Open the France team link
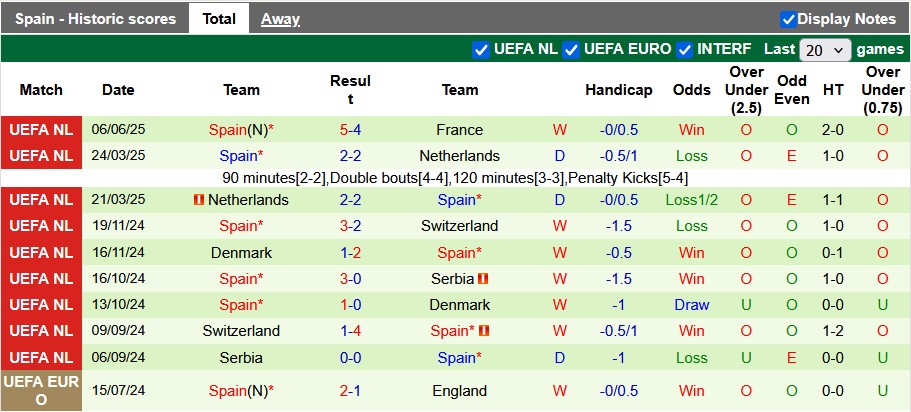The image size is (911, 412). 459,130
